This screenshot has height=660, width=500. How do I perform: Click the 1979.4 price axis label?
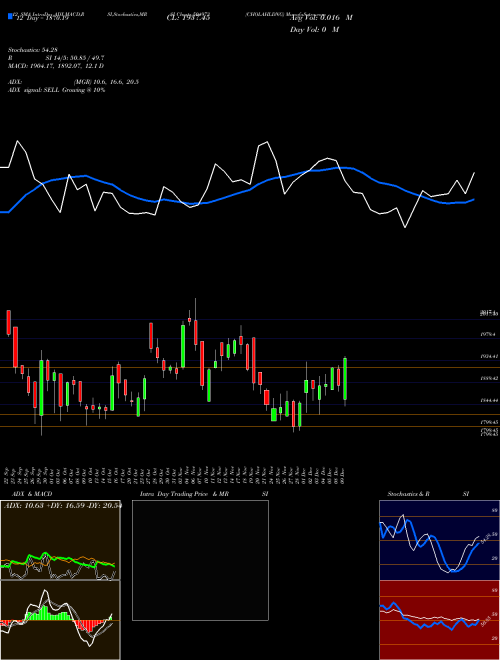[x=490, y=334]
